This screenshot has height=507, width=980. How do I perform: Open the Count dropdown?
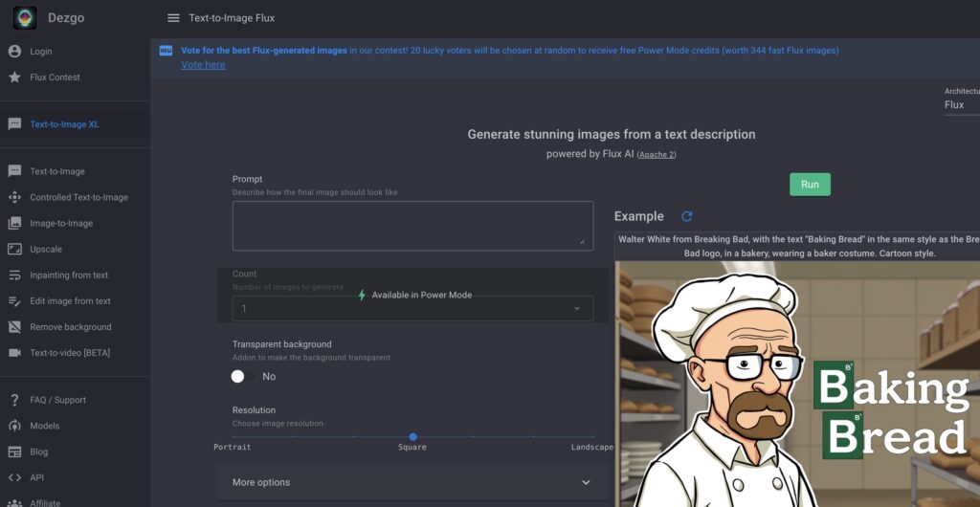click(412, 309)
